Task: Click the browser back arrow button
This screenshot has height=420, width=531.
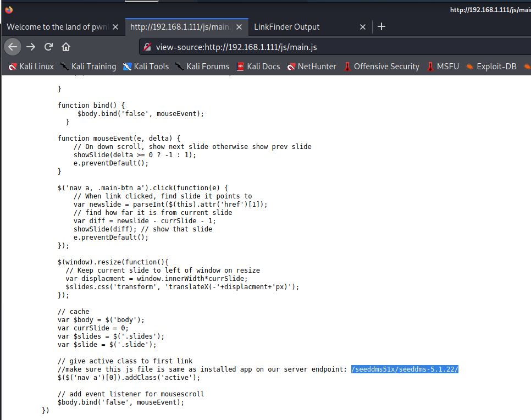Action: coord(13,47)
